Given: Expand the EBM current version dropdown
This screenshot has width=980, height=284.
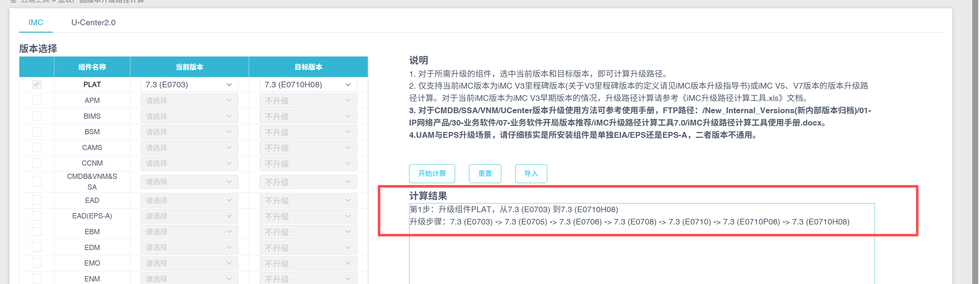Looking at the screenshot, I should click(189, 232).
